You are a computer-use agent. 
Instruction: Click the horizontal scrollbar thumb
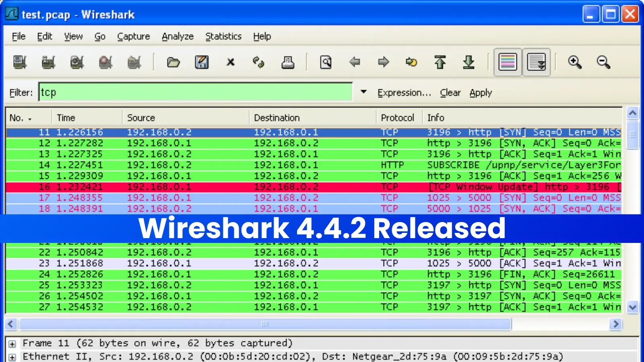(x=265, y=324)
